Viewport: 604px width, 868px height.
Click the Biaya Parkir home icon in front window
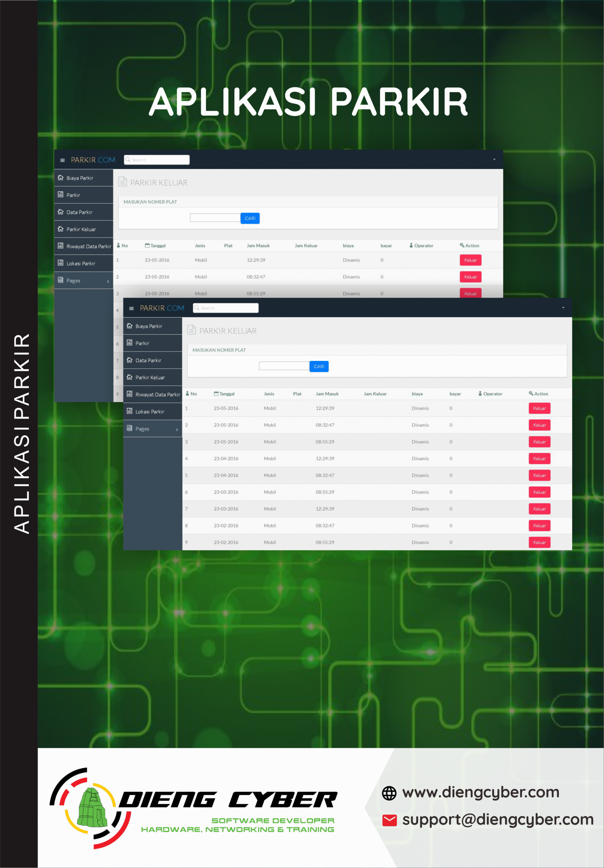129,326
